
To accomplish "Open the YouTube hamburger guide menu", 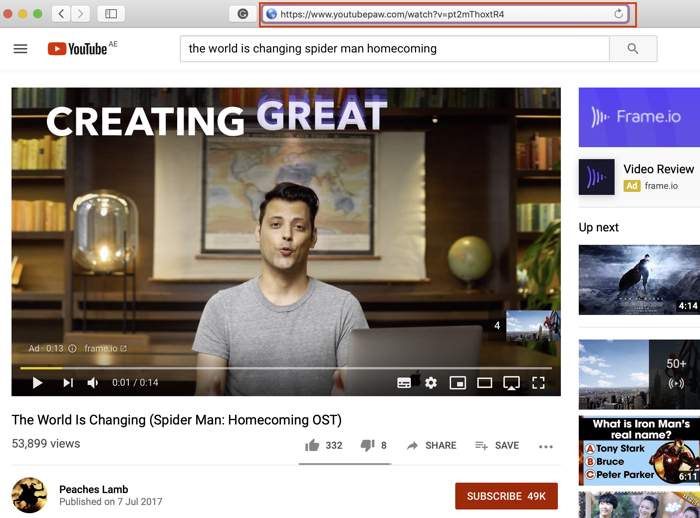I will pos(20,48).
